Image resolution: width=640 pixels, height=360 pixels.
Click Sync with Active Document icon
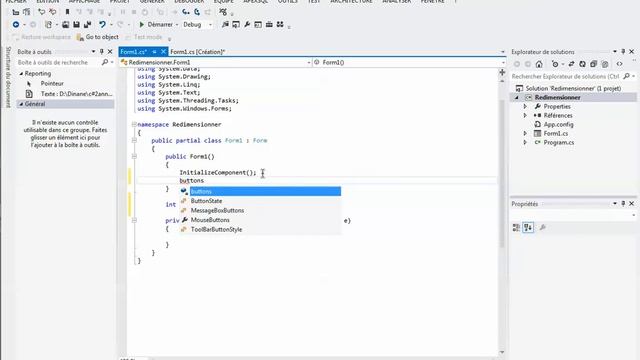coord(571,64)
